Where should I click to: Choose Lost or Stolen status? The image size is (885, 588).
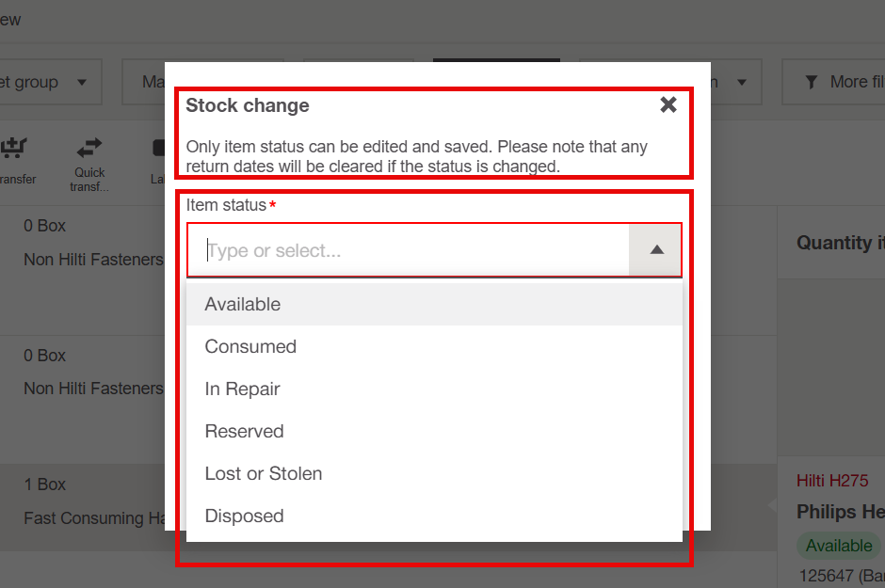click(x=264, y=473)
